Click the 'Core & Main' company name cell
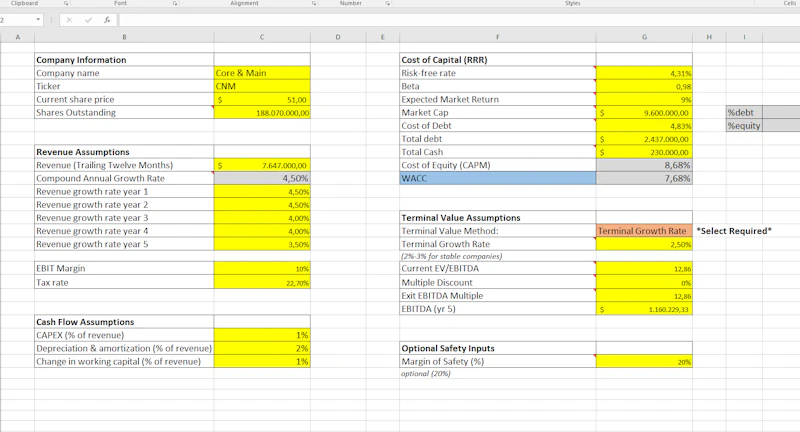 tap(262, 73)
